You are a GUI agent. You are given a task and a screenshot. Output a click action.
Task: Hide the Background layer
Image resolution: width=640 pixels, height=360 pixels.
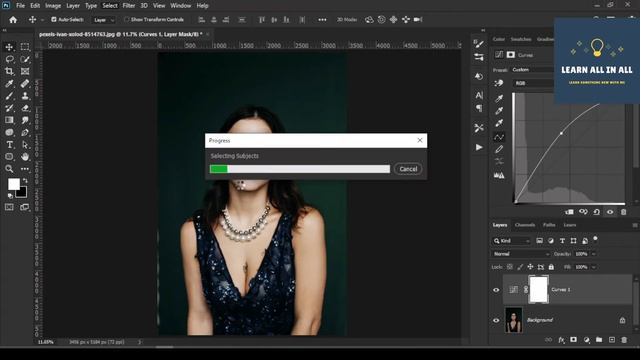(x=496, y=320)
